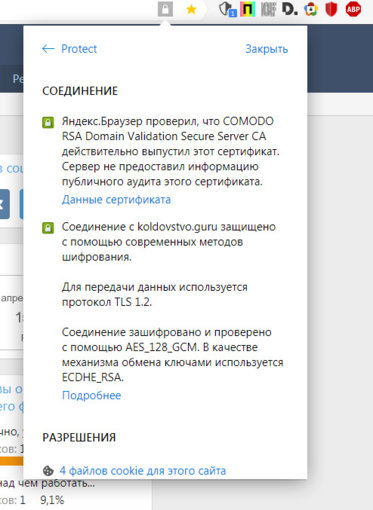The image size is (373, 510).
Task: Open Данные сертификата link
Action: point(116,200)
